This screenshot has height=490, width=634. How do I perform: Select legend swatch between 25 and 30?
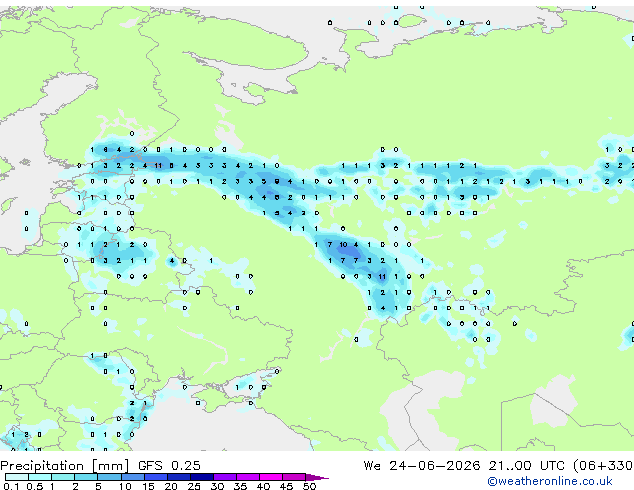coord(201,477)
